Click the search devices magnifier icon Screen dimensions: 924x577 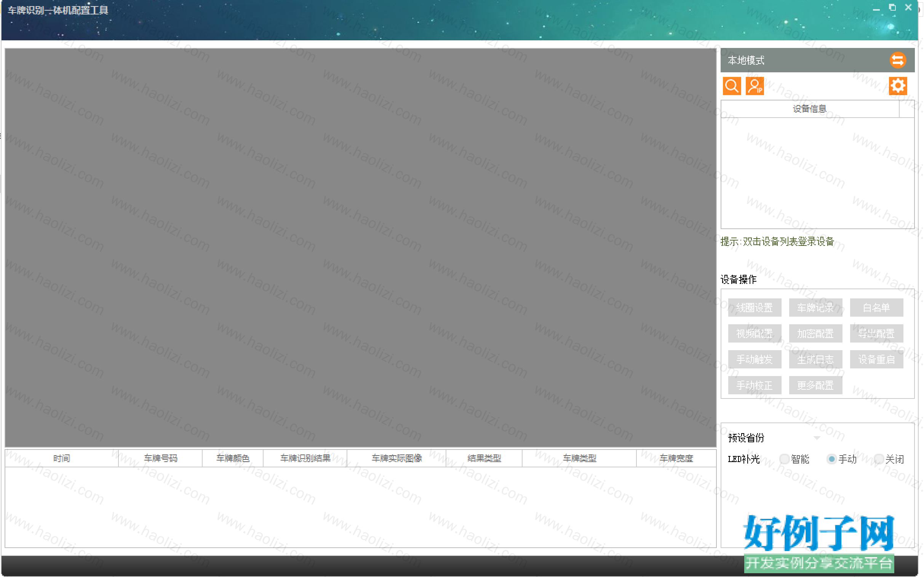point(732,86)
